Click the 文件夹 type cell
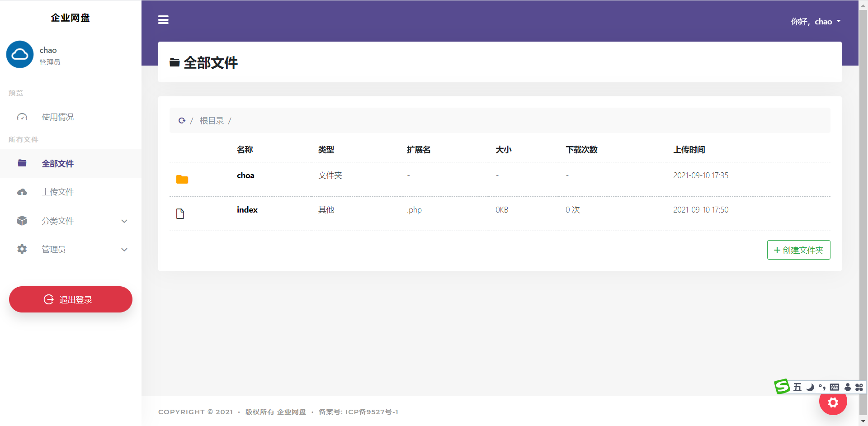The width and height of the screenshot is (868, 426). pos(330,175)
